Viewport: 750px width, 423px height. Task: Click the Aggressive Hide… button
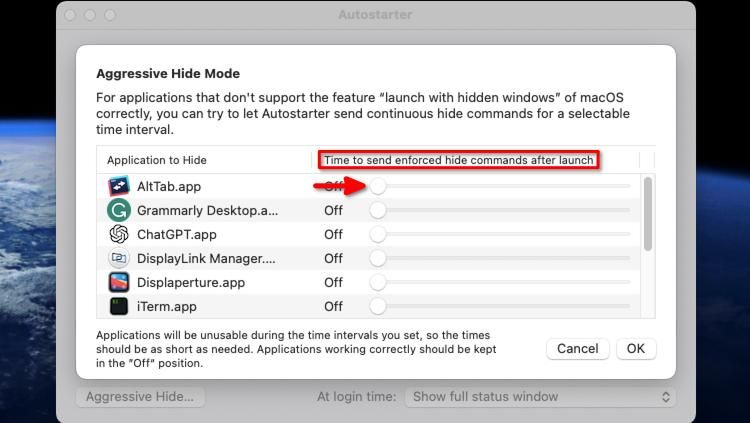(x=140, y=397)
